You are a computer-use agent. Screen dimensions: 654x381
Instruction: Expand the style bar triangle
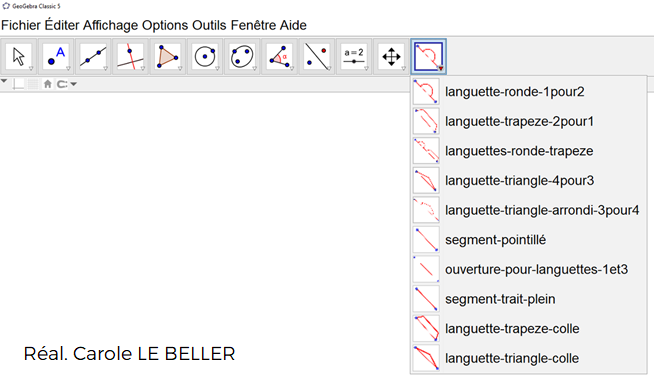(4, 81)
